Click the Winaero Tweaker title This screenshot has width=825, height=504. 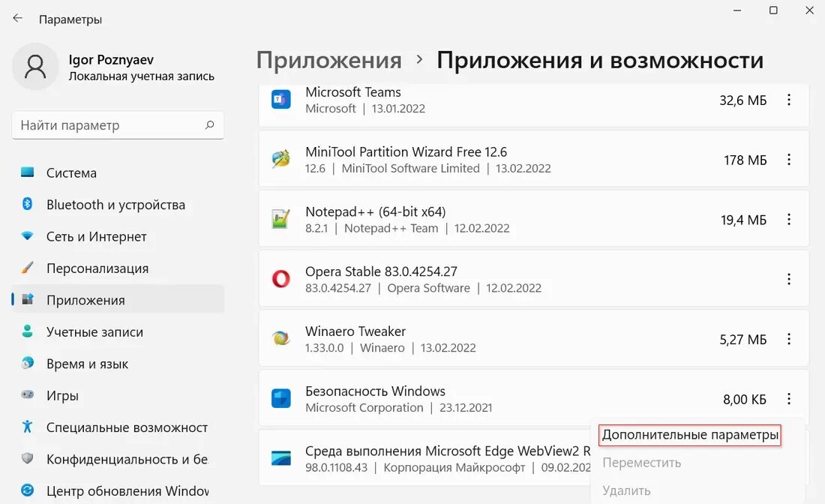point(355,331)
